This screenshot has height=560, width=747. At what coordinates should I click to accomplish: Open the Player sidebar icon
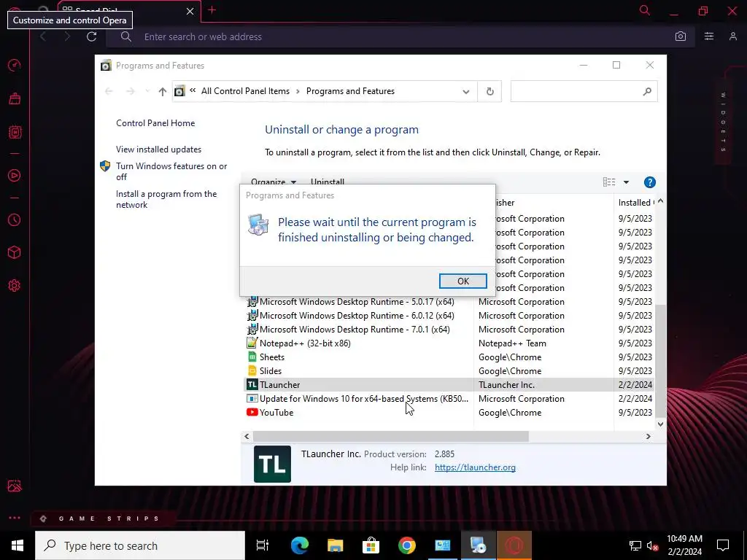[x=15, y=175]
